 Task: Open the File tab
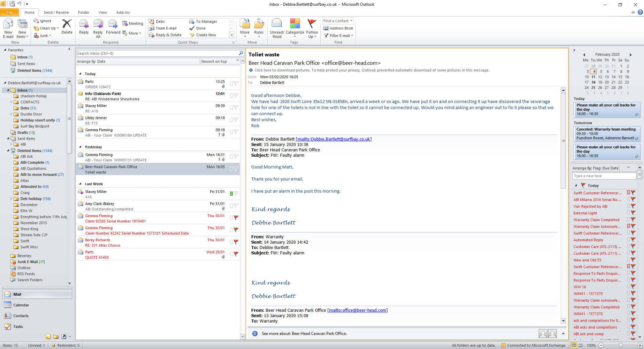click(9, 12)
